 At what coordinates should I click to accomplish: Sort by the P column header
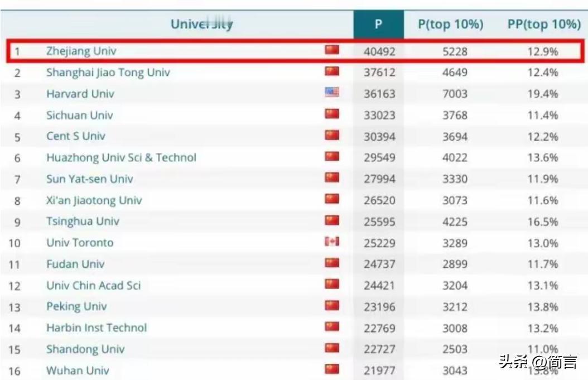pos(378,25)
